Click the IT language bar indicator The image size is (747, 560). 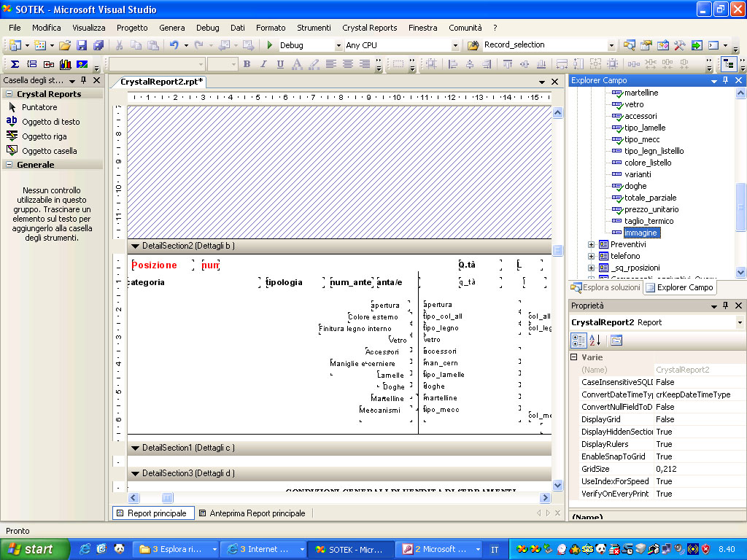(495, 550)
